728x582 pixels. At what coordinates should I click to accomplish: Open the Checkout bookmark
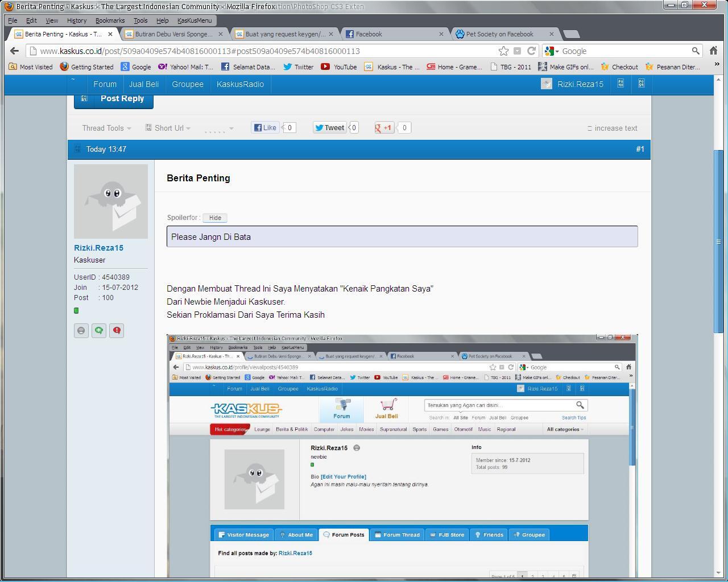(x=619, y=66)
